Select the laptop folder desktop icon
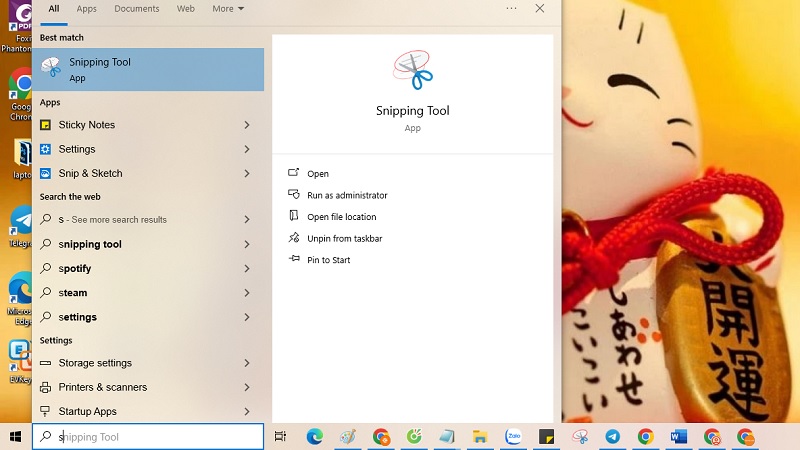Image resolution: width=800 pixels, height=450 pixels. 22,159
